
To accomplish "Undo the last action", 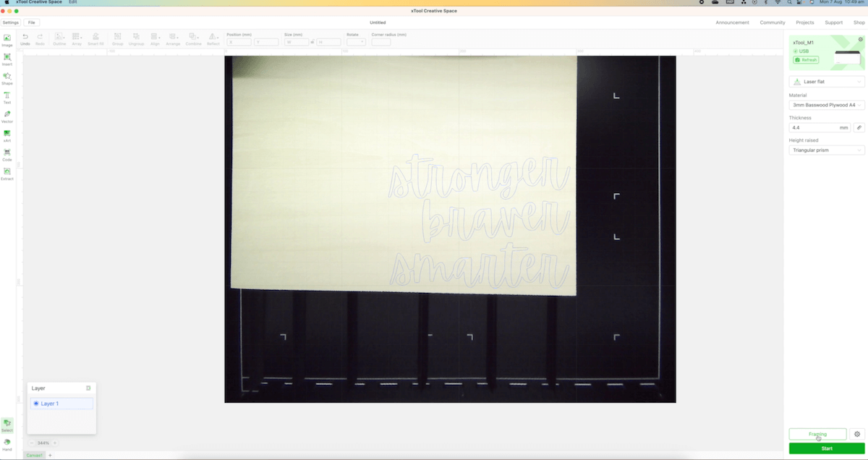I will [x=25, y=39].
